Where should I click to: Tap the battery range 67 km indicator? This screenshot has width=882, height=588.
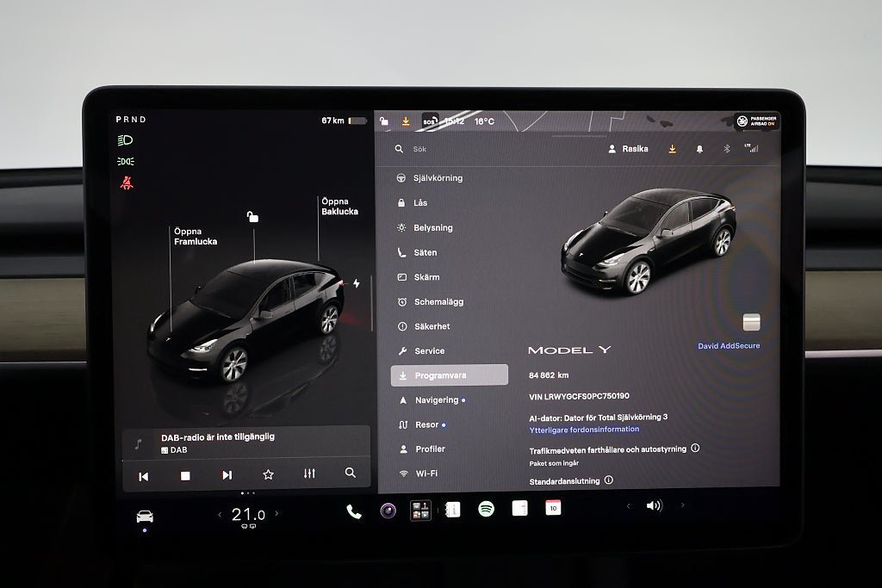344,121
